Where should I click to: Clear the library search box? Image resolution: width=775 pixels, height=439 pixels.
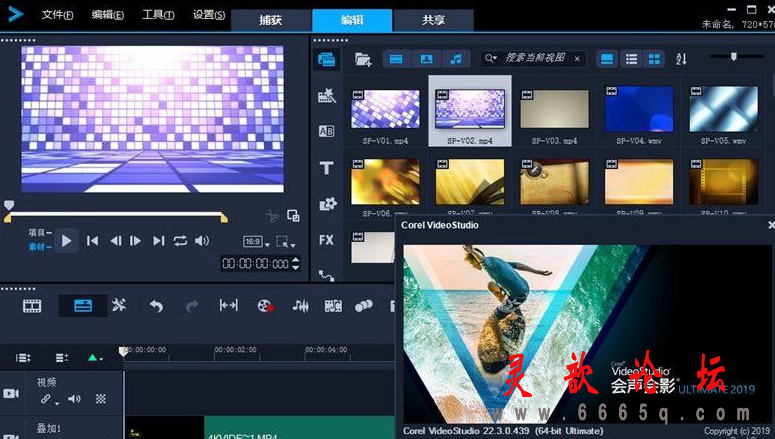pyautogui.click(x=577, y=59)
